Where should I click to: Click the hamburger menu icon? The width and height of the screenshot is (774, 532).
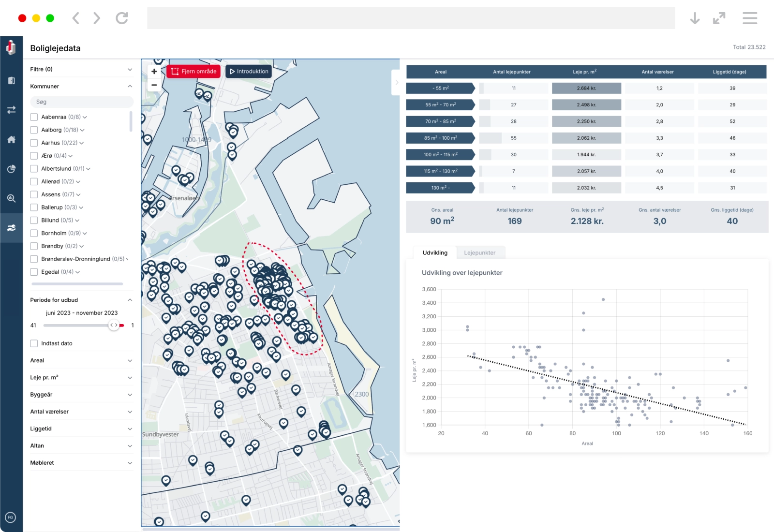(749, 18)
